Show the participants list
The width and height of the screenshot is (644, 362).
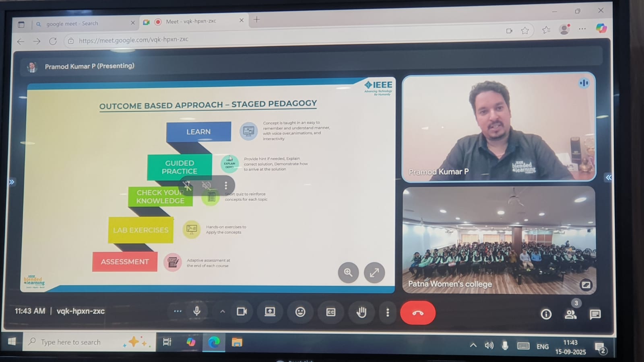point(570,314)
